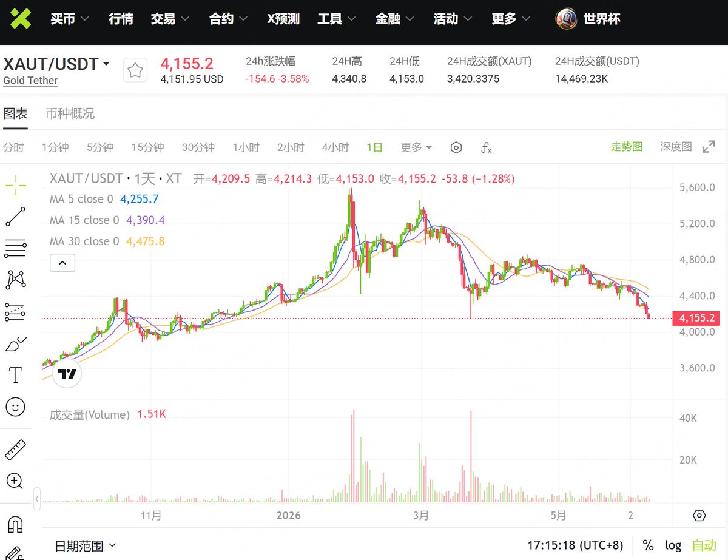728x560 pixels.
Task: Switch to the trend chart view
Action: click(x=627, y=147)
